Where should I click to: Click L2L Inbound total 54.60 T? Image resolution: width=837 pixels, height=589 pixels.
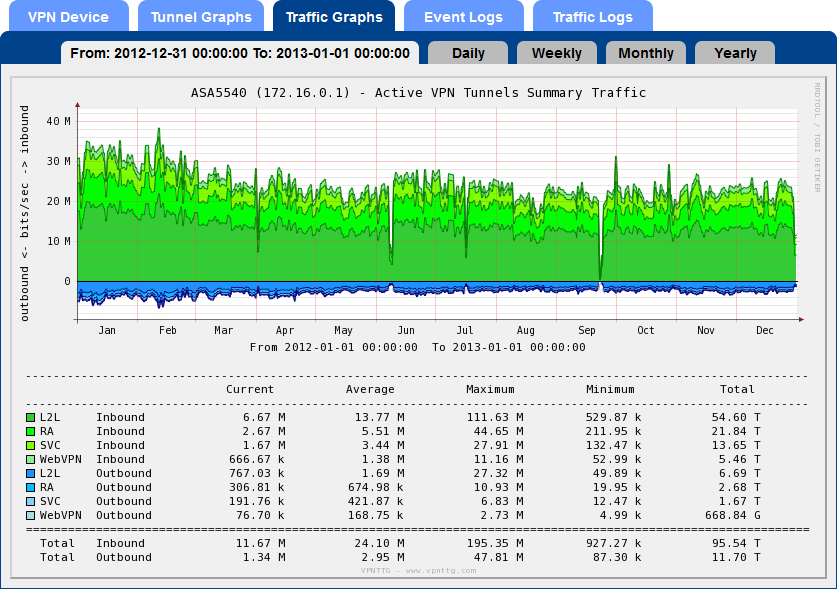pos(736,417)
